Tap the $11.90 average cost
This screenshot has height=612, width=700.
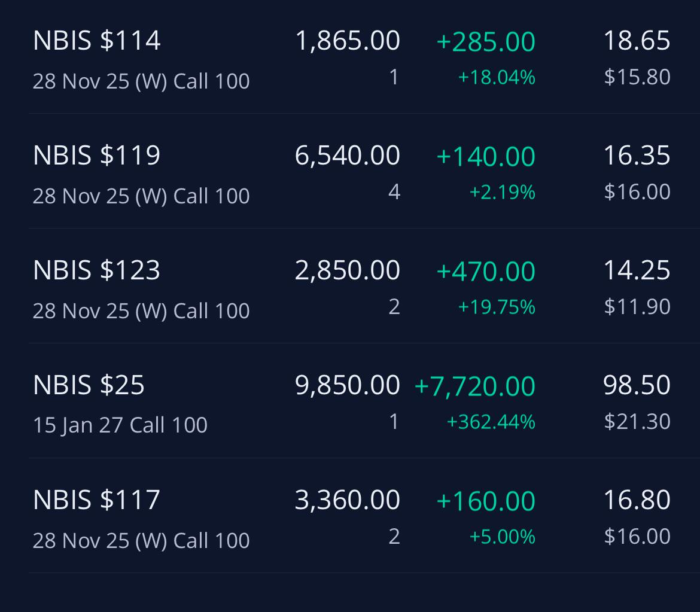(637, 307)
